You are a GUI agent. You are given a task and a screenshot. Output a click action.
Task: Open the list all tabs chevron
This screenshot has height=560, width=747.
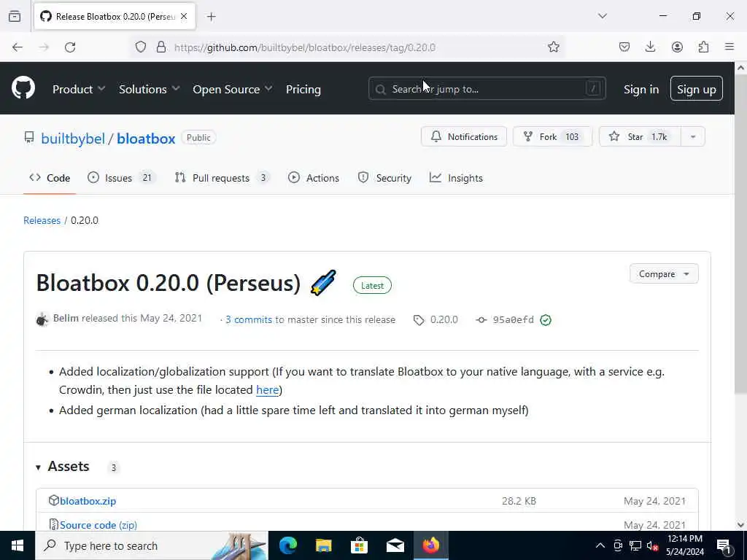(602, 16)
